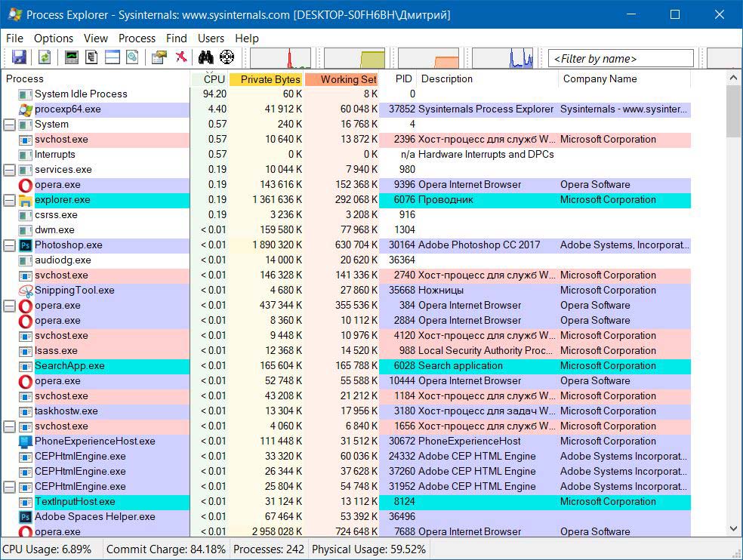
Task: Sort by the CPU column header
Action: (x=209, y=79)
